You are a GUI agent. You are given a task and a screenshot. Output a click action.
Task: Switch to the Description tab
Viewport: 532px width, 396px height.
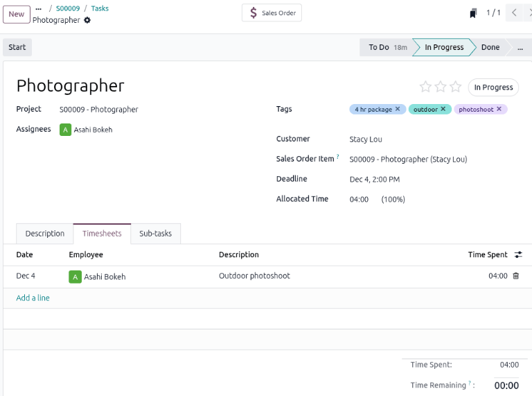click(x=44, y=234)
